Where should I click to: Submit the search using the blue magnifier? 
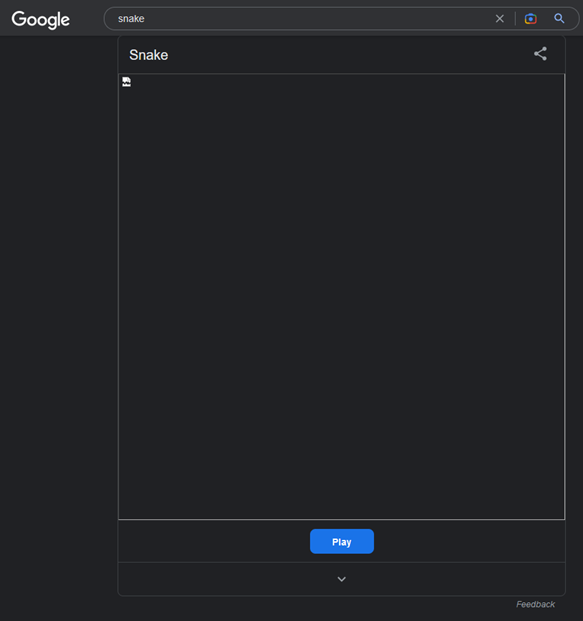point(559,18)
